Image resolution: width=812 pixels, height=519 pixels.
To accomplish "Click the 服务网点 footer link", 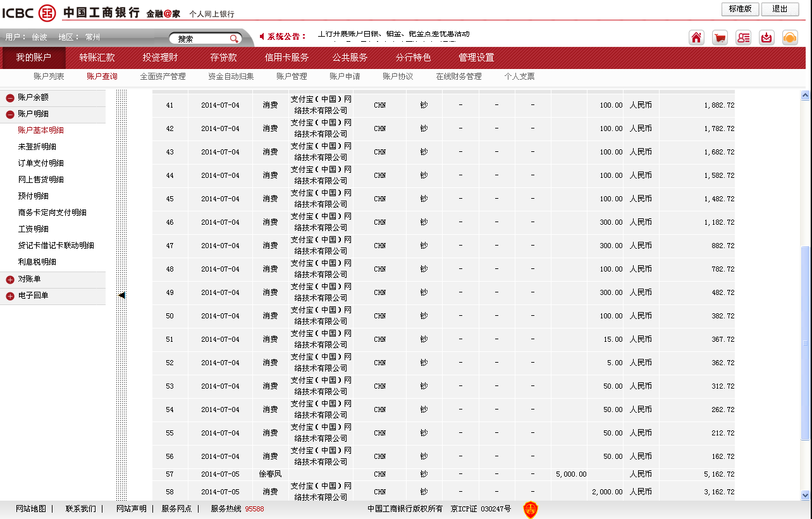I will click(x=176, y=509).
